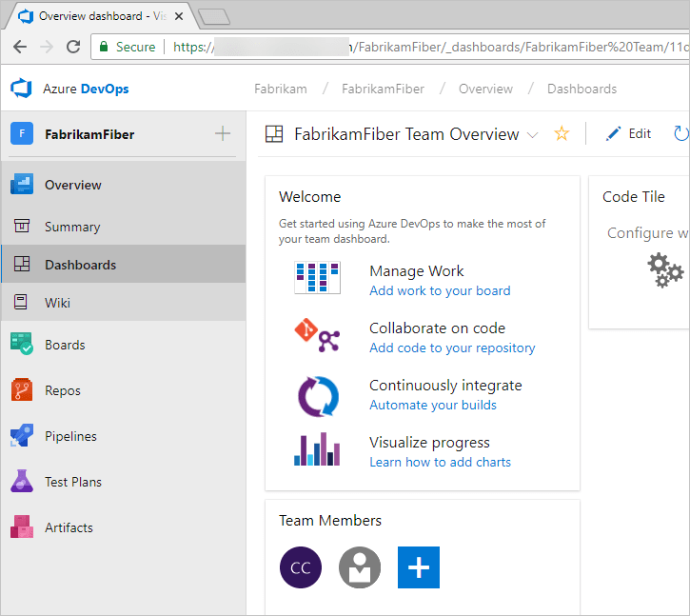Click the Visualize progress bar chart icon

tap(317, 449)
